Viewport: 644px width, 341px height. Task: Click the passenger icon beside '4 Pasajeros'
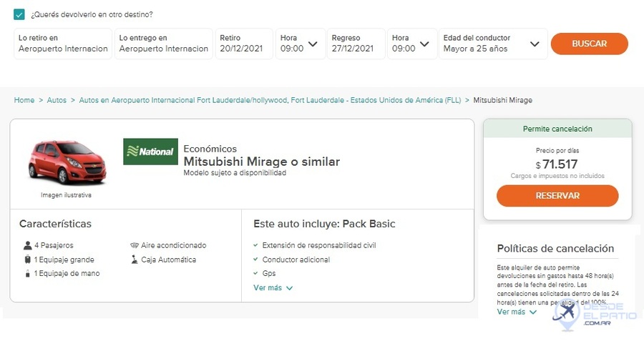coord(27,245)
